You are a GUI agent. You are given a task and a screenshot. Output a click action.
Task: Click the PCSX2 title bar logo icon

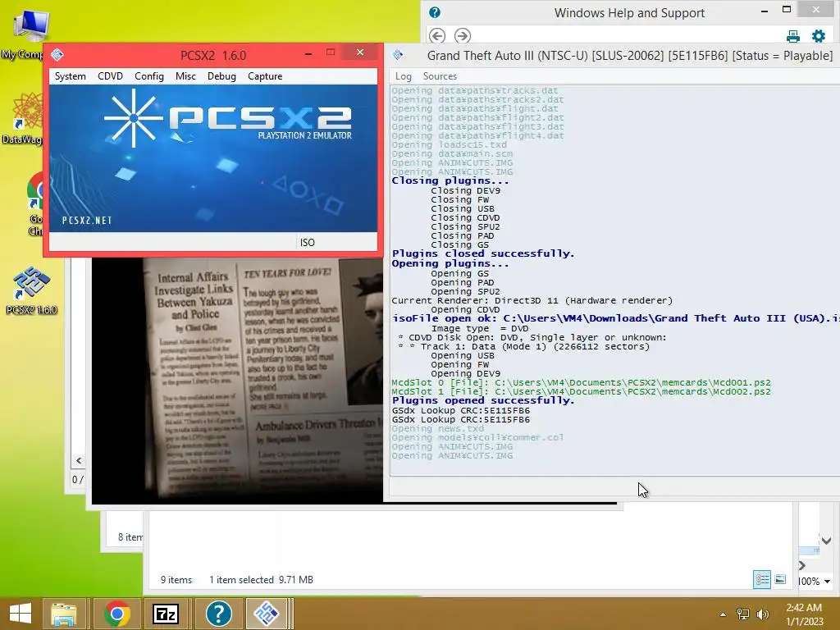57,55
